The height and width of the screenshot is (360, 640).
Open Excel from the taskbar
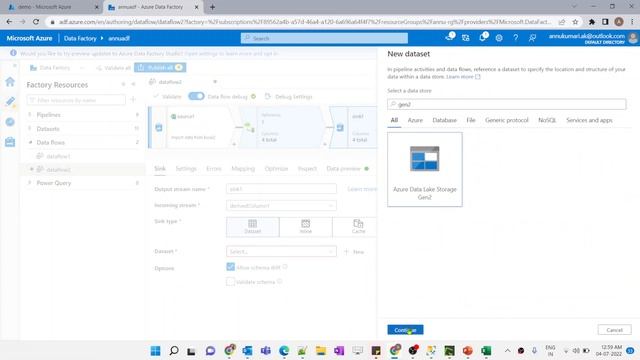486,351
